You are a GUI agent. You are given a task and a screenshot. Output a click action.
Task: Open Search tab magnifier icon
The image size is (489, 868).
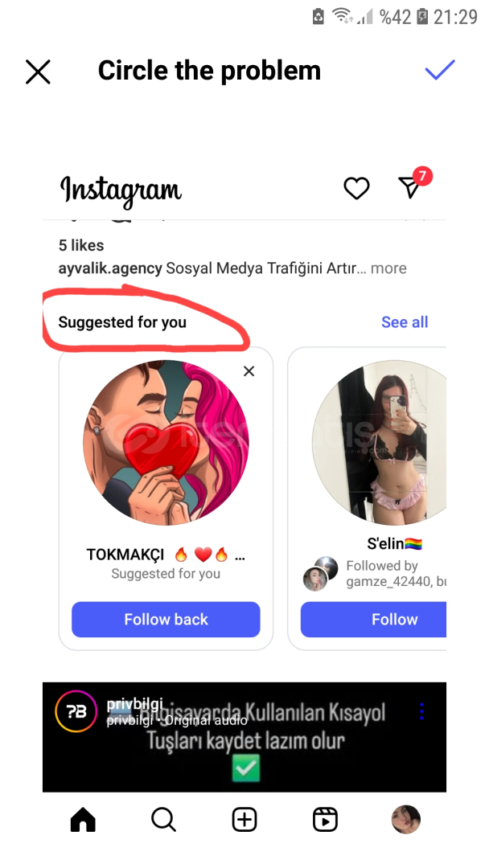point(163,819)
